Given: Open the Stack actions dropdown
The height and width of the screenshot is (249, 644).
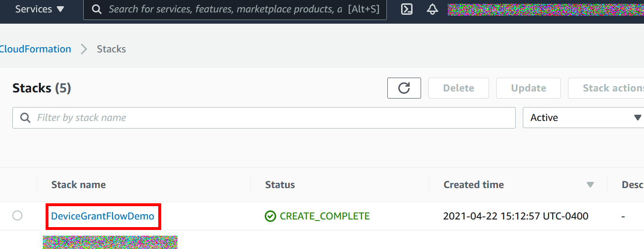Looking at the screenshot, I should coord(606,88).
